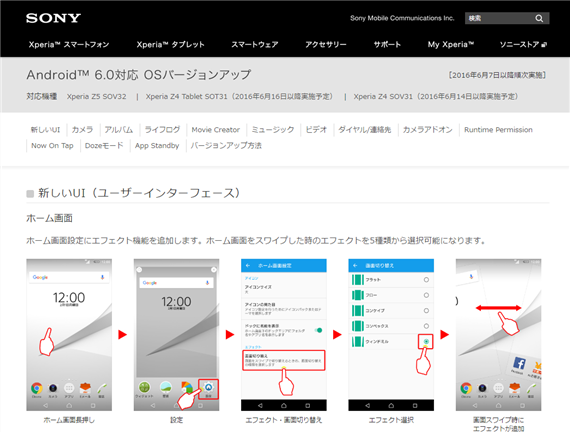
Task: Click the widget icon in second phone screenshot
Action: point(144,387)
